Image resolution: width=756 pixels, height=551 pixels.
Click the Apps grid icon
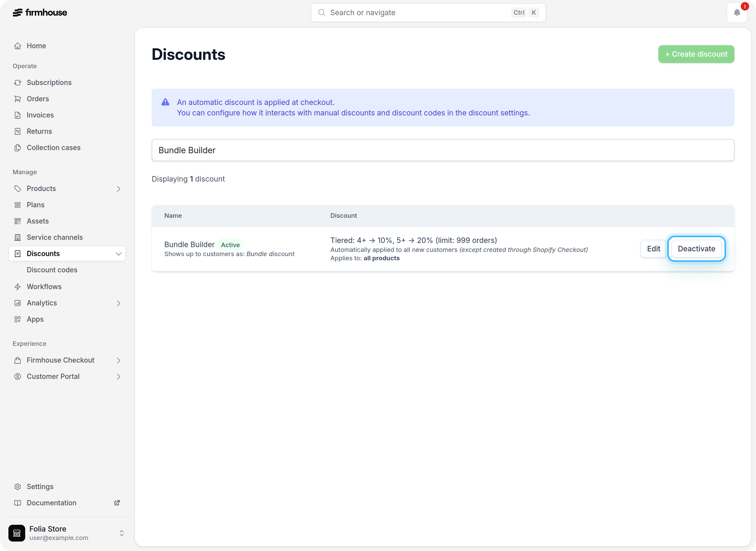(x=18, y=320)
